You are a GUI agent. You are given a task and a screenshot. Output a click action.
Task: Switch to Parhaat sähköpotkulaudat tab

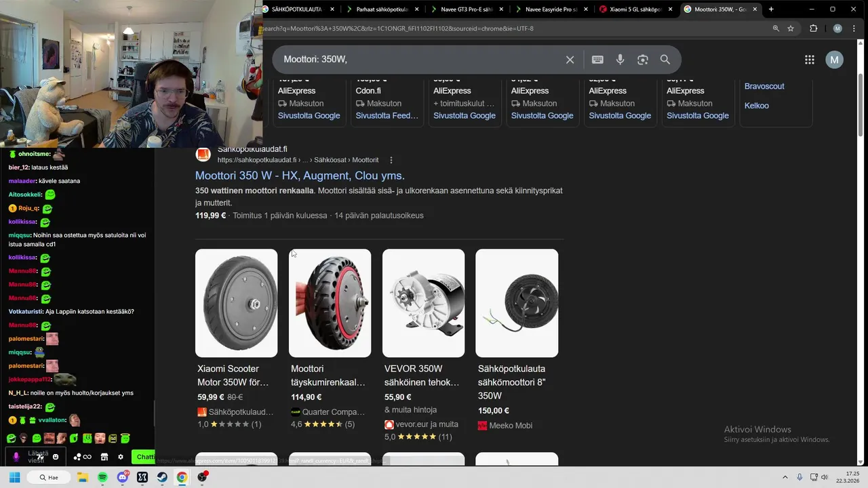(x=382, y=9)
